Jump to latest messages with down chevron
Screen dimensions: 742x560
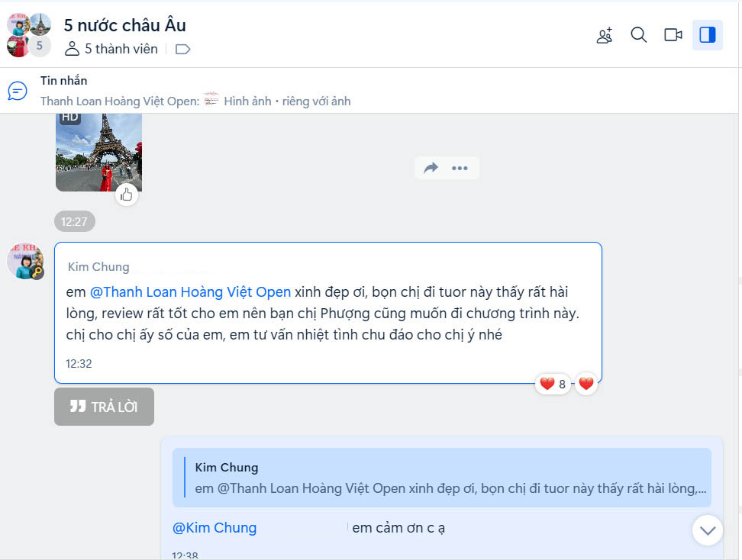[708, 530]
